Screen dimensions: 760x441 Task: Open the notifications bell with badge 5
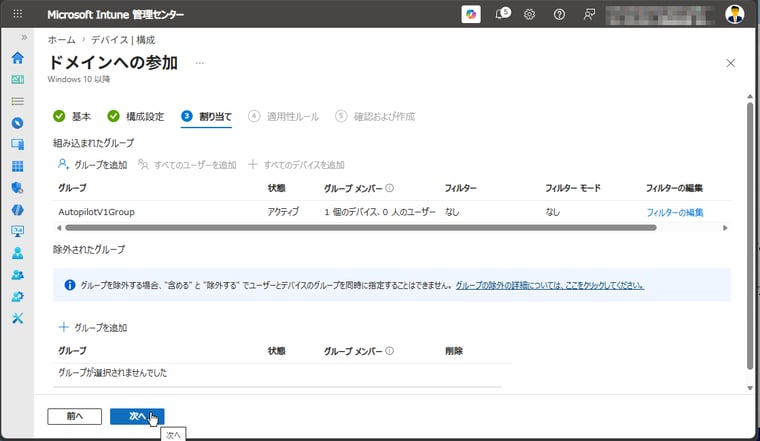tap(502, 14)
